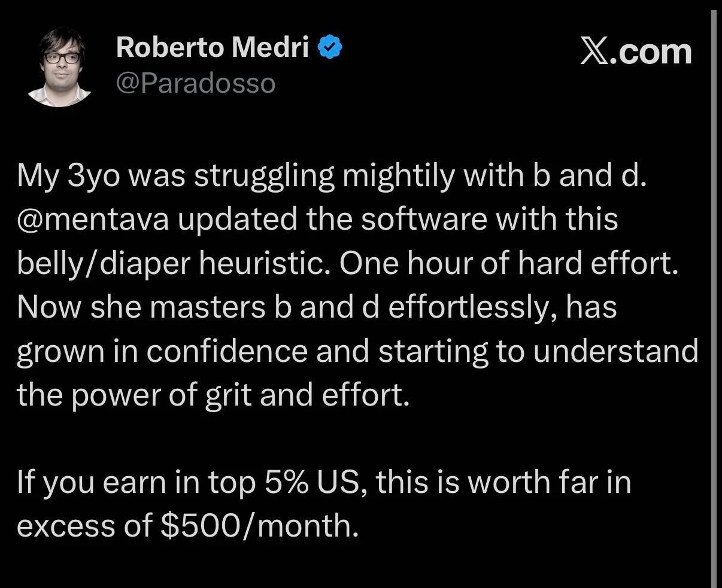This screenshot has width=722, height=588.
Task: Open Roberto Medri's profile avatar
Action: (59, 68)
